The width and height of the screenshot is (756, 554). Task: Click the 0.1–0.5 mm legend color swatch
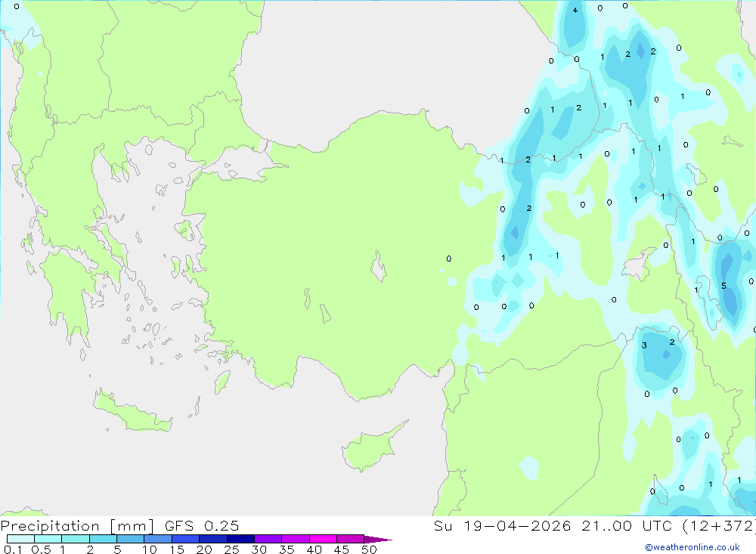point(20,539)
